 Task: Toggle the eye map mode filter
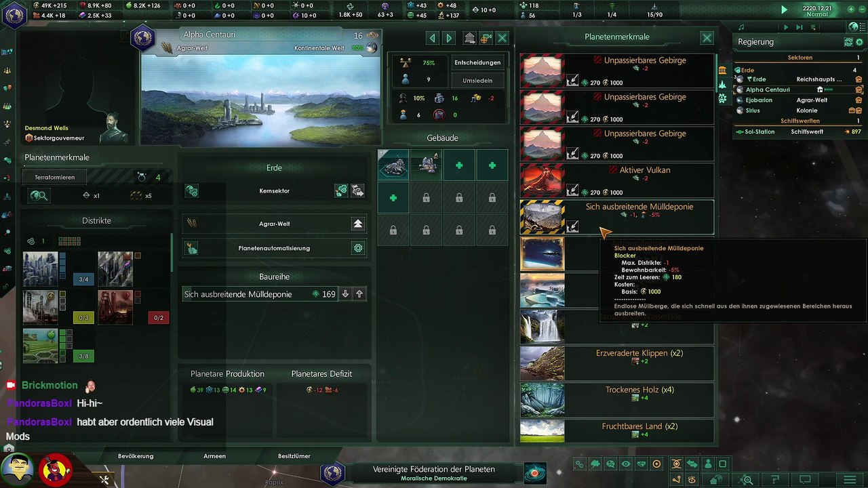625,464
